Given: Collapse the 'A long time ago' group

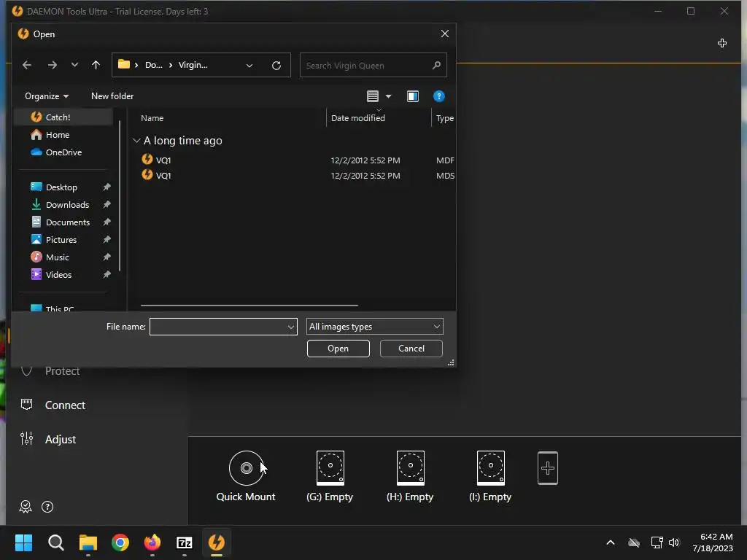Looking at the screenshot, I should (x=136, y=141).
